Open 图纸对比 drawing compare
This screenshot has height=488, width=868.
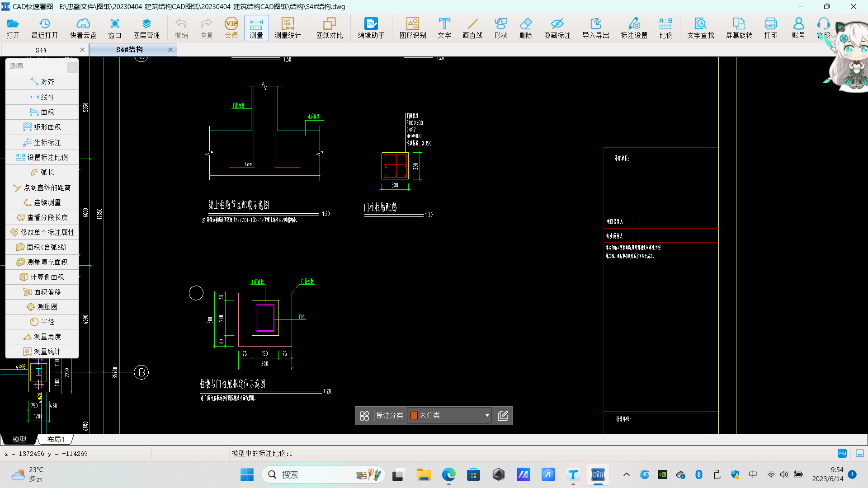(x=330, y=28)
